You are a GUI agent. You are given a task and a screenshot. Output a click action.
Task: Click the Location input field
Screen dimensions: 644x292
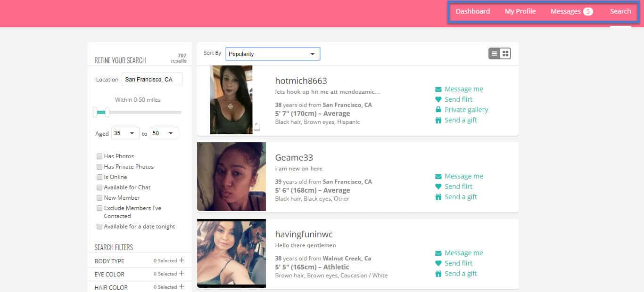click(152, 80)
